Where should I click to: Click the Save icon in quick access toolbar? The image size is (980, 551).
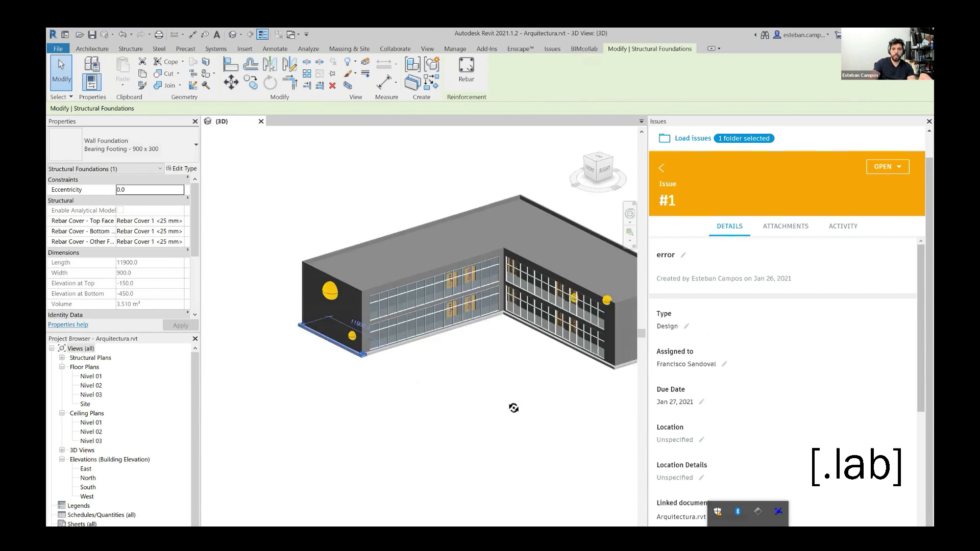point(92,35)
